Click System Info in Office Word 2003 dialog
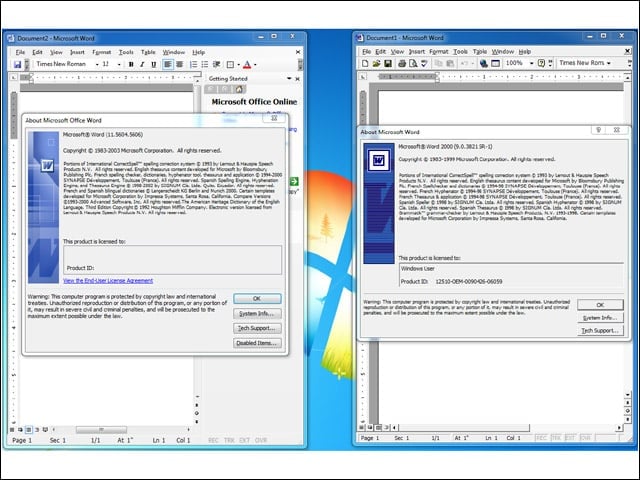Viewport: 640px width, 480px height. click(257, 313)
